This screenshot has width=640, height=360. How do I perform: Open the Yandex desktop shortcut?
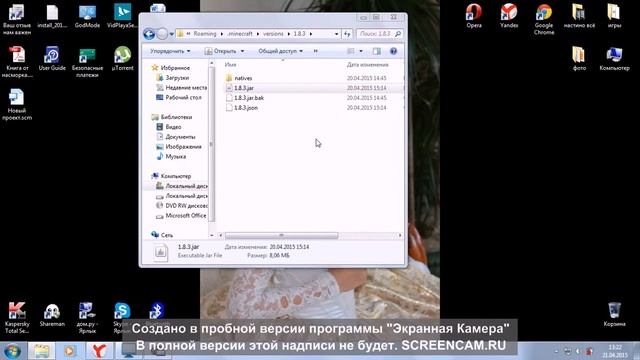point(509,16)
